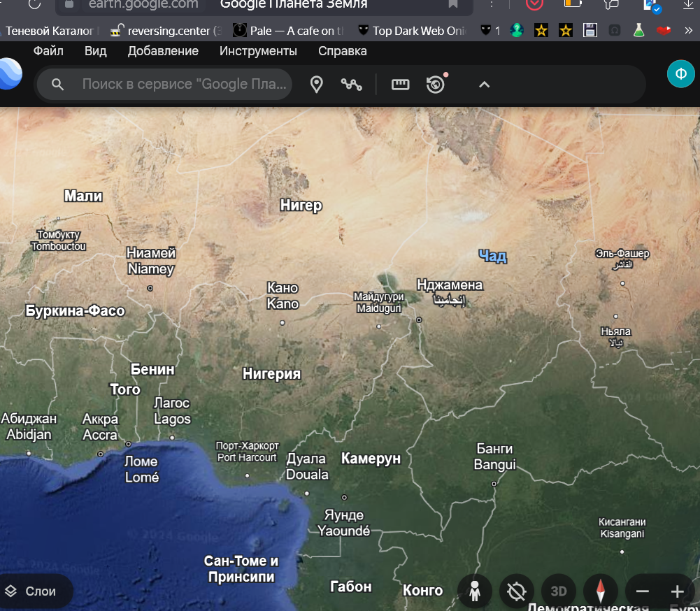Screen dimensions: 700x611
Task: Open the Добавление menu
Action: tap(163, 51)
